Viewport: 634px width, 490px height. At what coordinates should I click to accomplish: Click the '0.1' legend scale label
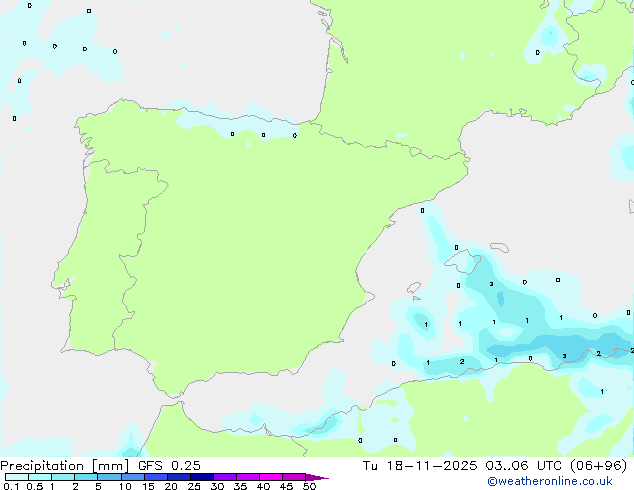[11, 486]
